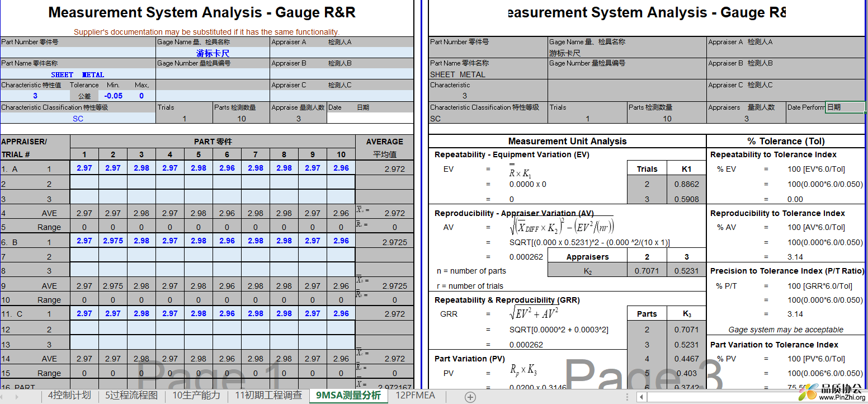Click the PART 零件 header cell

213,142
